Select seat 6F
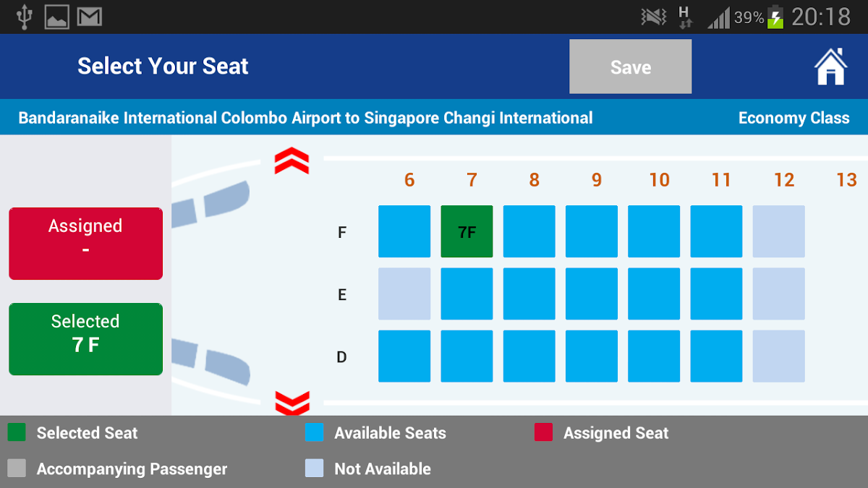The image size is (868, 488). pos(404,231)
